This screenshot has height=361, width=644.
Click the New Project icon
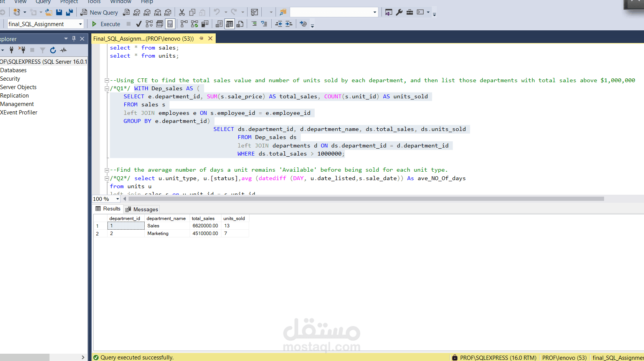tap(17, 12)
